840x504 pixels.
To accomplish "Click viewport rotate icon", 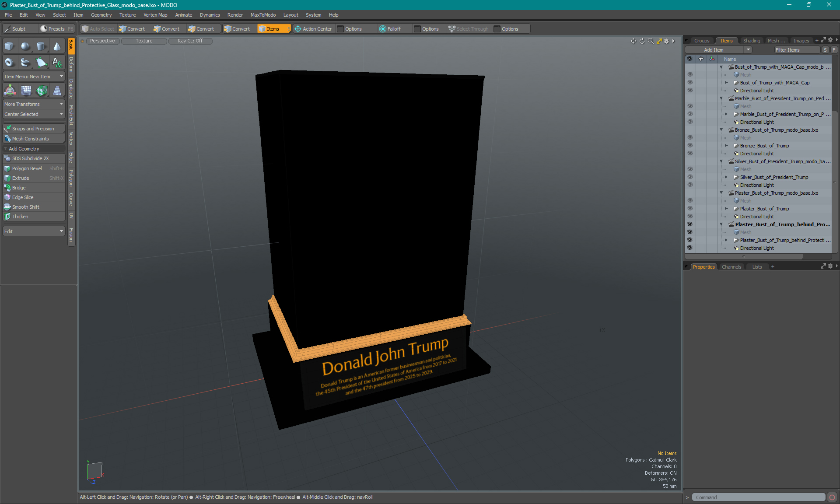I will click(x=642, y=41).
